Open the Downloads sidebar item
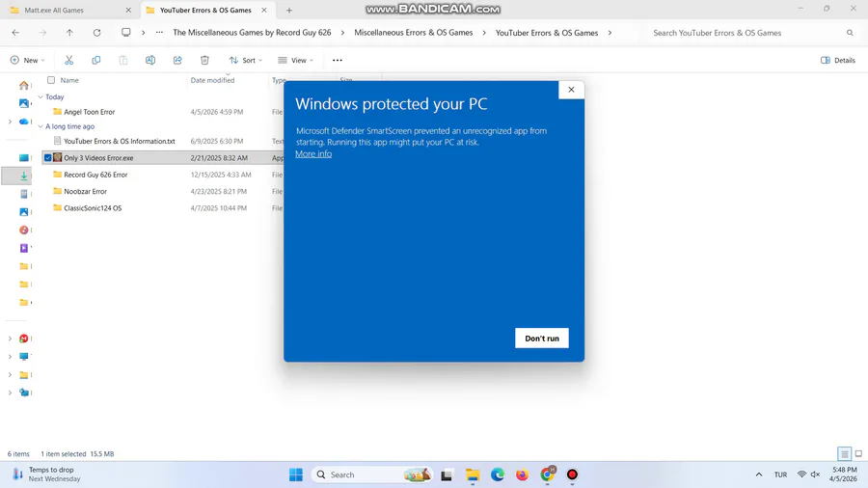The height and width of the screenshot is (488, 868). [24, 176]
